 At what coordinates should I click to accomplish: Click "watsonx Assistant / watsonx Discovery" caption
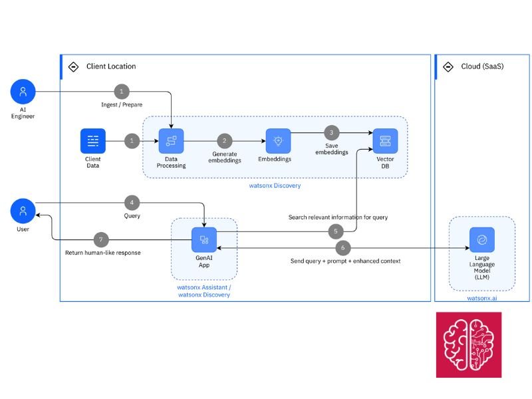click(x=204, y=291)
